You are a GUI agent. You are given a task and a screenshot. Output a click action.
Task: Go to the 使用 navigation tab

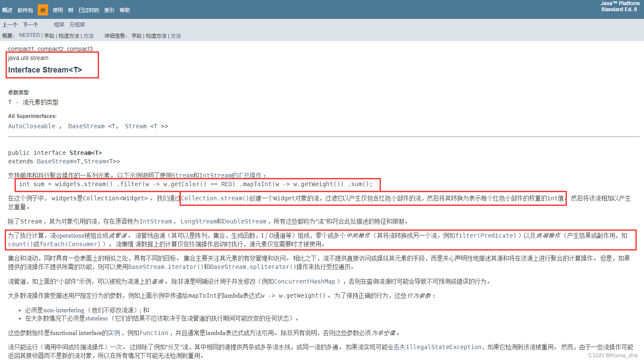click(58, 10)
